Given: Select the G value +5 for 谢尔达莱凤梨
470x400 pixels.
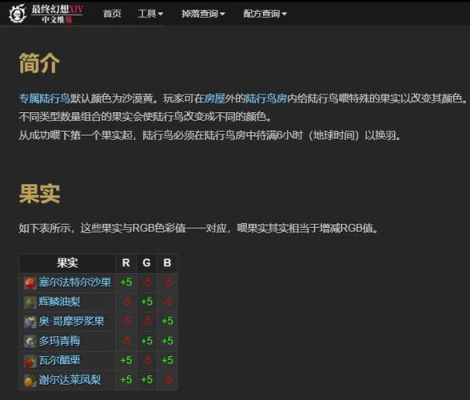Looking at the screenshot, I should pos(147,380).
